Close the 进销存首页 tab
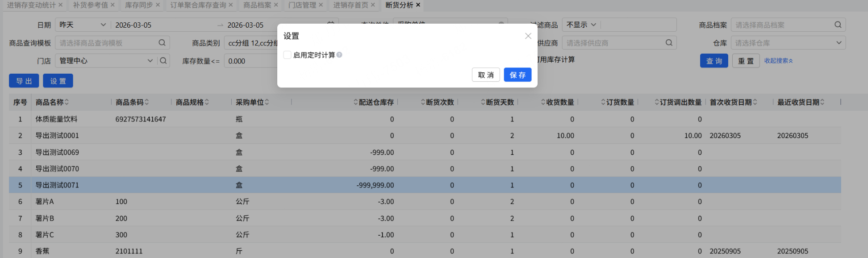This screenshot has height=258, width=868. click(x=373, y=5)
